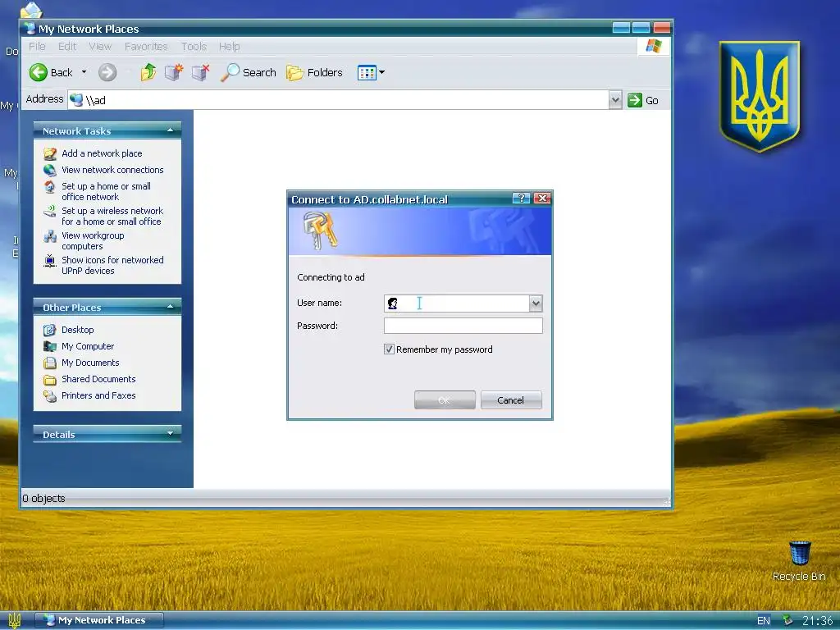Click the UPnP devices icon
This screenshot has width=840, height=630.
pos(50,261)
